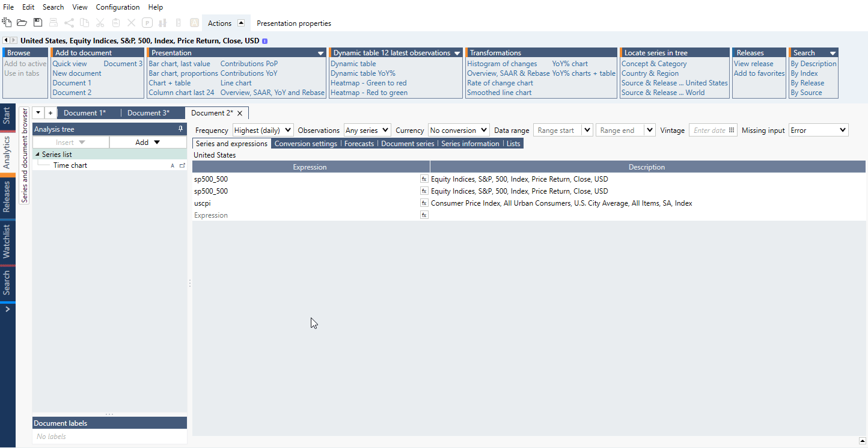
Task: Open the Missing input dropdown
Action: point(818,130)
